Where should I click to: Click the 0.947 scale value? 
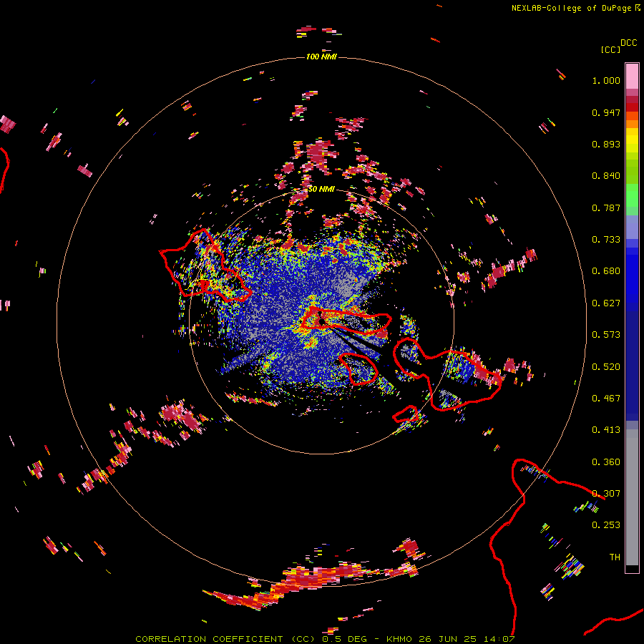point(606,112)
